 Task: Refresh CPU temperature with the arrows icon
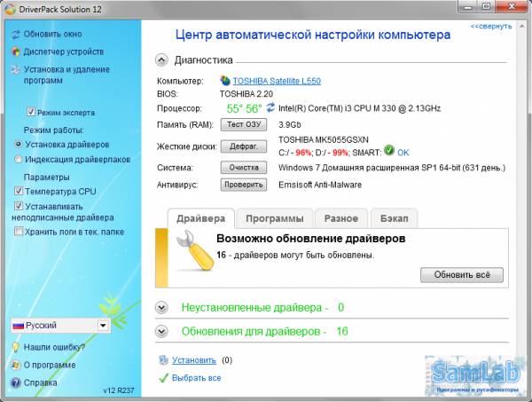click(270, 107)
